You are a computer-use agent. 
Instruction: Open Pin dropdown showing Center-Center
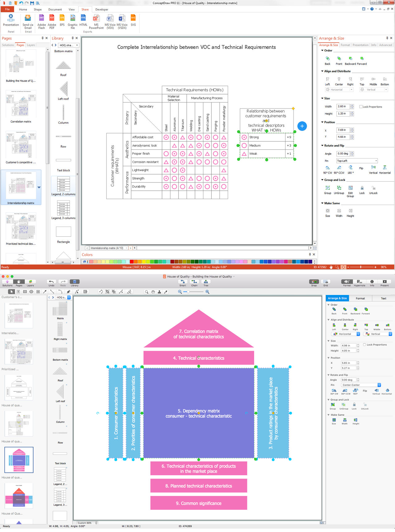pyautogui.click(x=361, y=385)
